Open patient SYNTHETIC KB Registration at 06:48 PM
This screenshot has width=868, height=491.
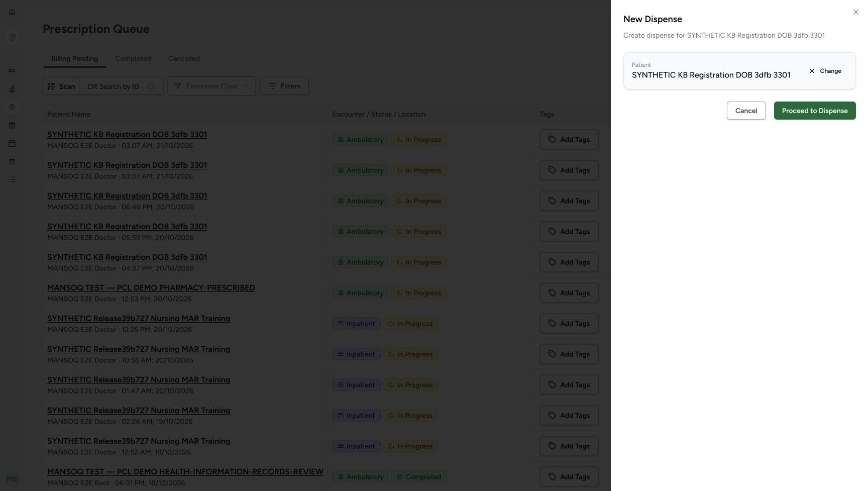tap(127, 196)
